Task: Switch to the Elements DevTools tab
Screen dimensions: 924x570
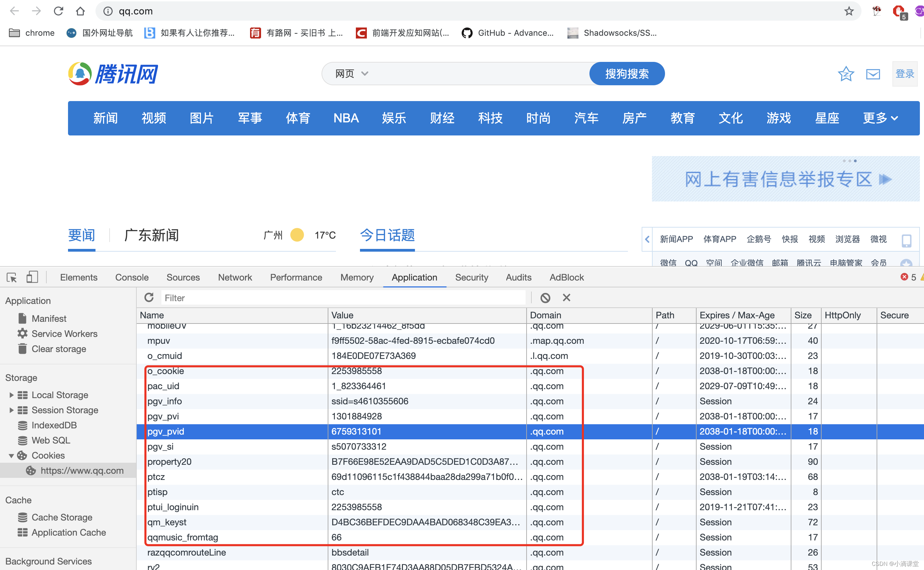Action: tap(79, 277)
